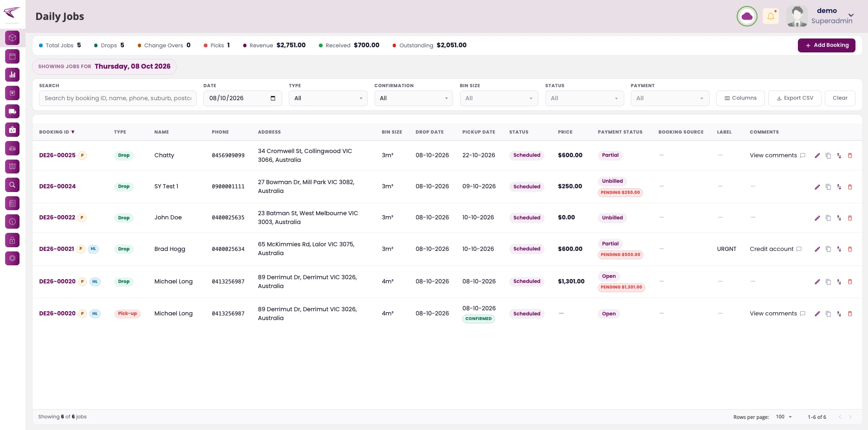Click Scheduled status on SY Test 1 row

526,187
